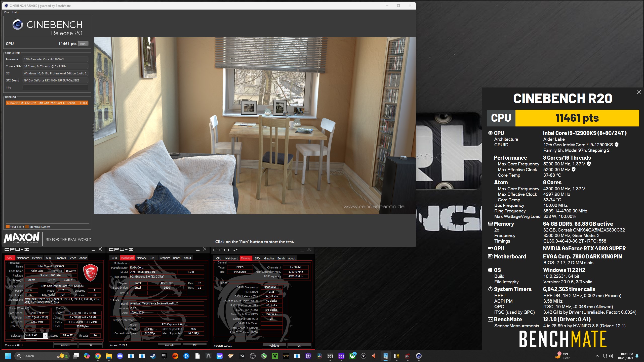
Task: Click OK in the first CPU-Z window
Action: [x=91, y=345]
